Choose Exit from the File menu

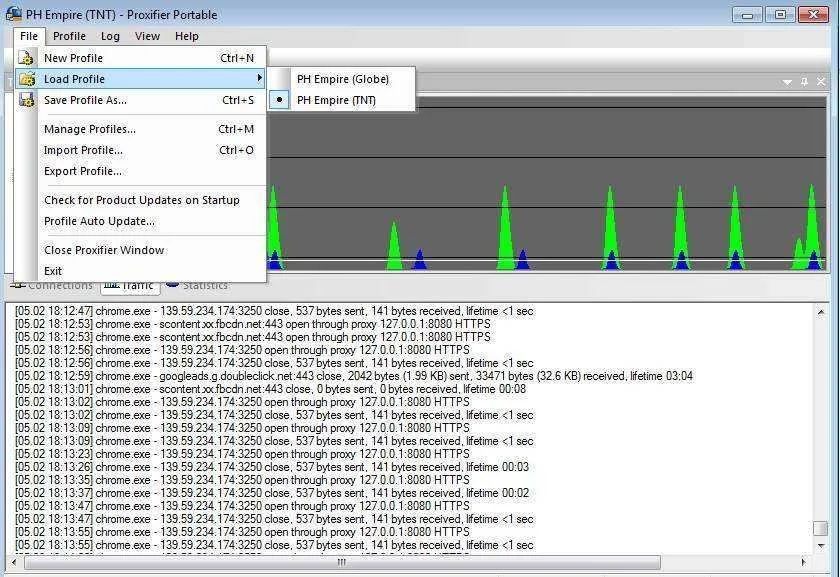(140, 271)
